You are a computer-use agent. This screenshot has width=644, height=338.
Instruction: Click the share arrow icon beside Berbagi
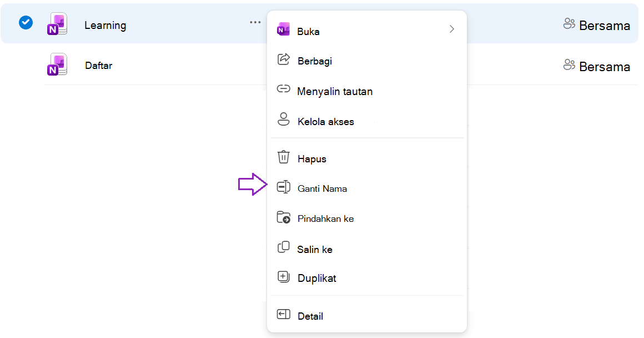click(x=283, y=59)
